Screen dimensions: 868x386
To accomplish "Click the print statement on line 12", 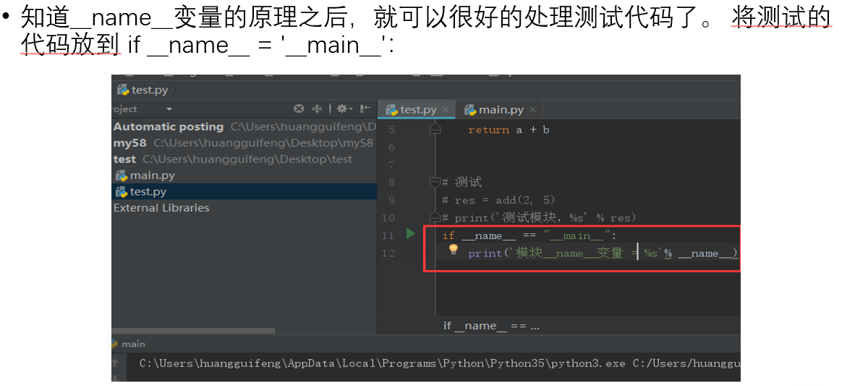I will click(x=603, y=253).
